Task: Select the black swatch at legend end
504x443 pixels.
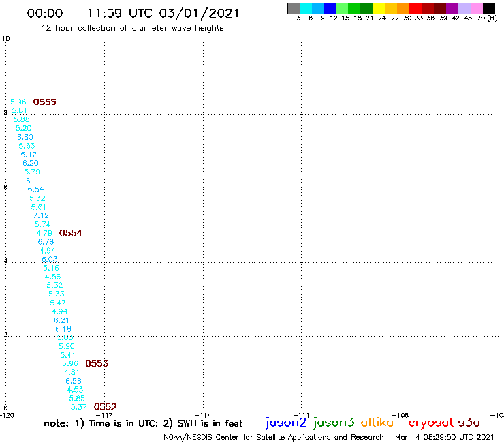Action: [488, 8]
